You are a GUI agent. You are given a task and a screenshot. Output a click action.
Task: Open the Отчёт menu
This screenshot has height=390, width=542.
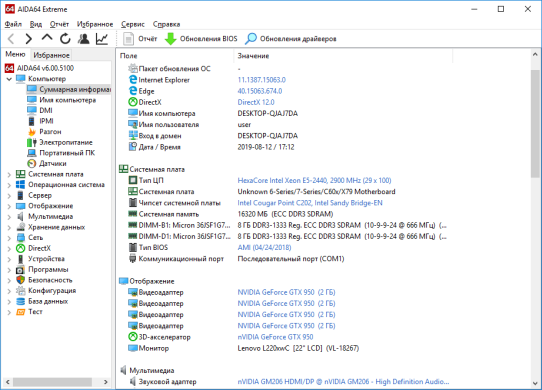(x=59, y=24)
